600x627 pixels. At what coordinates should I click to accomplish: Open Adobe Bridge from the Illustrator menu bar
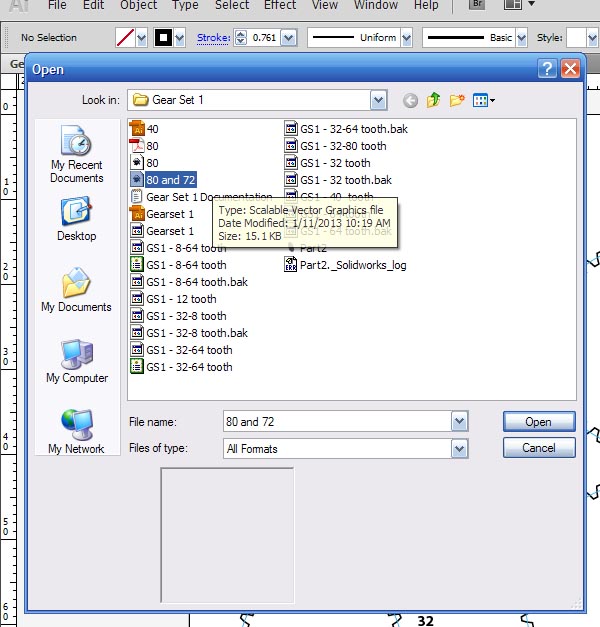(477, 5)
